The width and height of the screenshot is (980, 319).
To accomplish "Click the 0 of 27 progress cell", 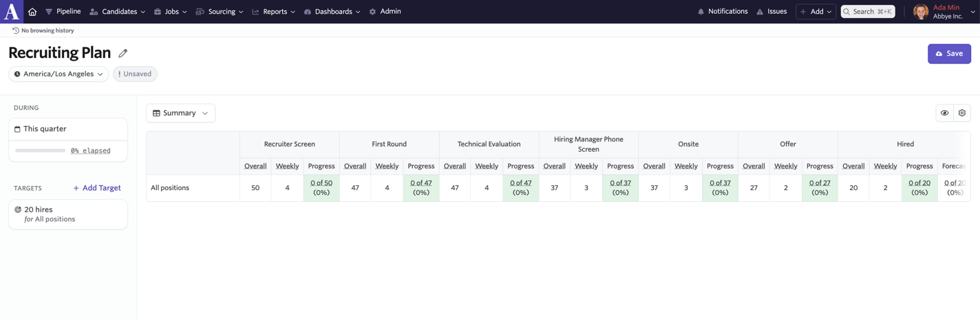I will pos(820,187).
